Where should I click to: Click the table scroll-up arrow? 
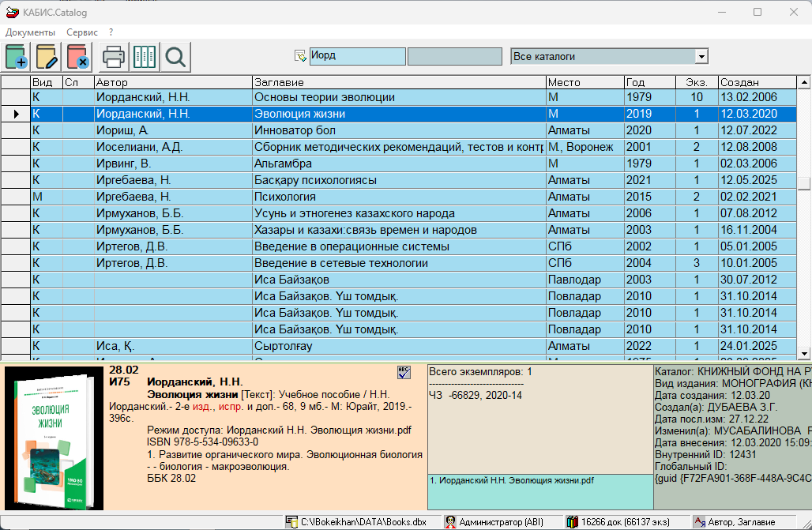point(804,82)
